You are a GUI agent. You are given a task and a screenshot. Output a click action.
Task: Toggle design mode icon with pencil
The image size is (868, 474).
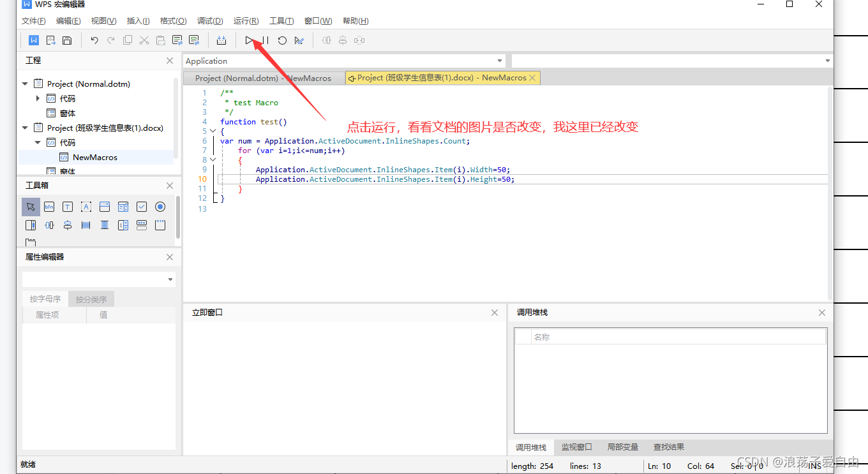coord(299,40)
